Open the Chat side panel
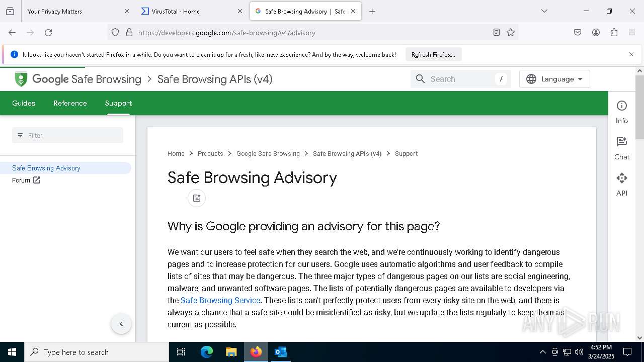The width and height of the screenshot is (644, 362). click(x=622, y=148)
